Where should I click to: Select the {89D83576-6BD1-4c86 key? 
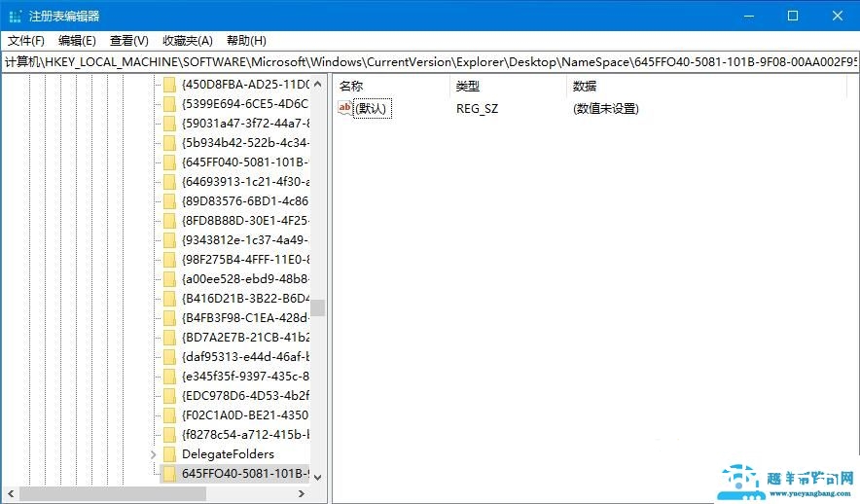tap(245, 201)
